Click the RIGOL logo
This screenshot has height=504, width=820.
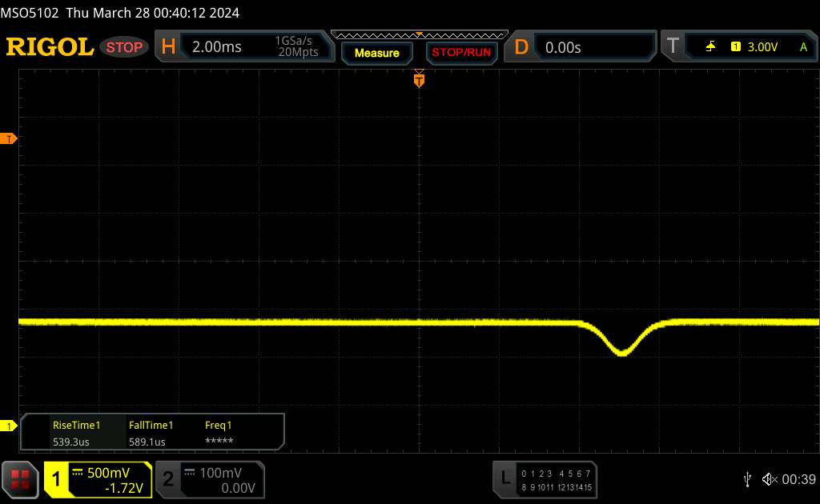point(50,47)
